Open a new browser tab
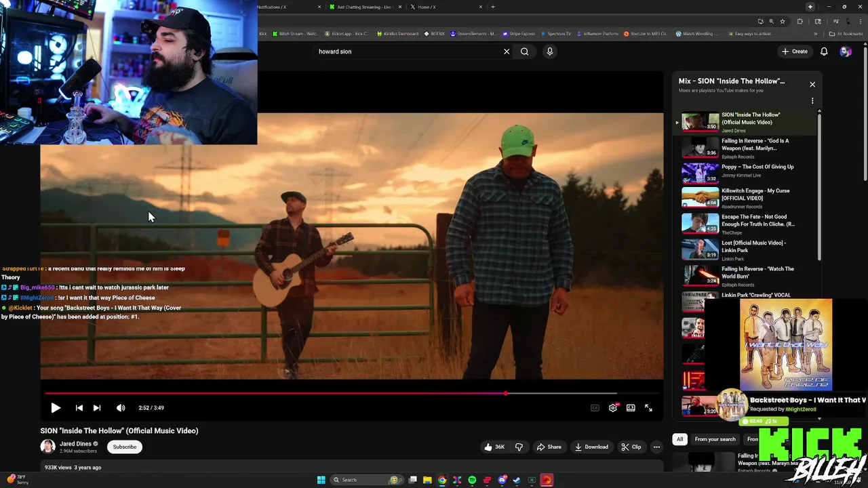This screenshot has width=868, height=488. pyautogui.click(x=493, y=7)
